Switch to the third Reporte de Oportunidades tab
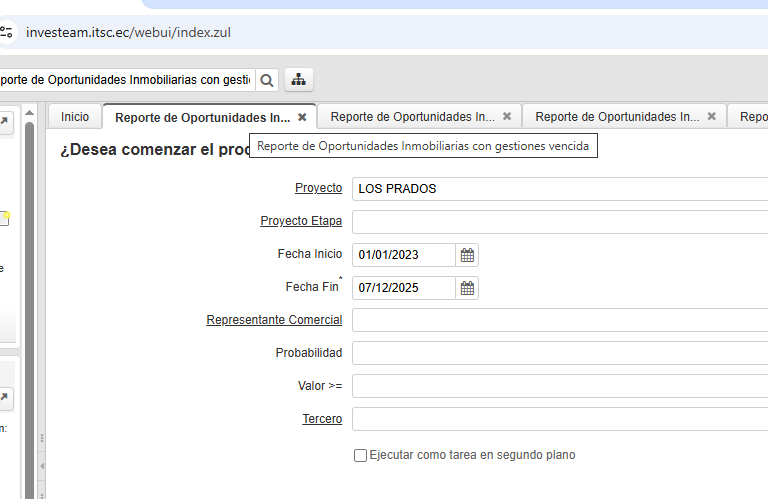Screen dimensions: 768x499 pos(617,117)
